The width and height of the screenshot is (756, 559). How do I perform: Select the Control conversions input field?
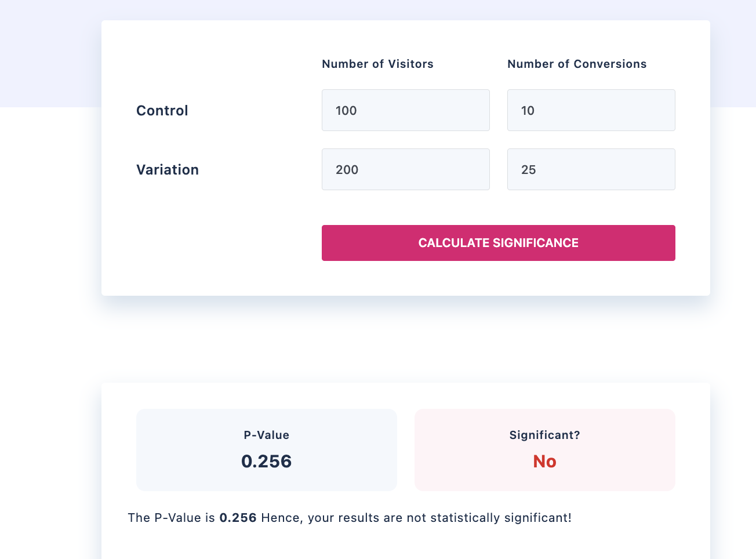click(x=591, y=110)
